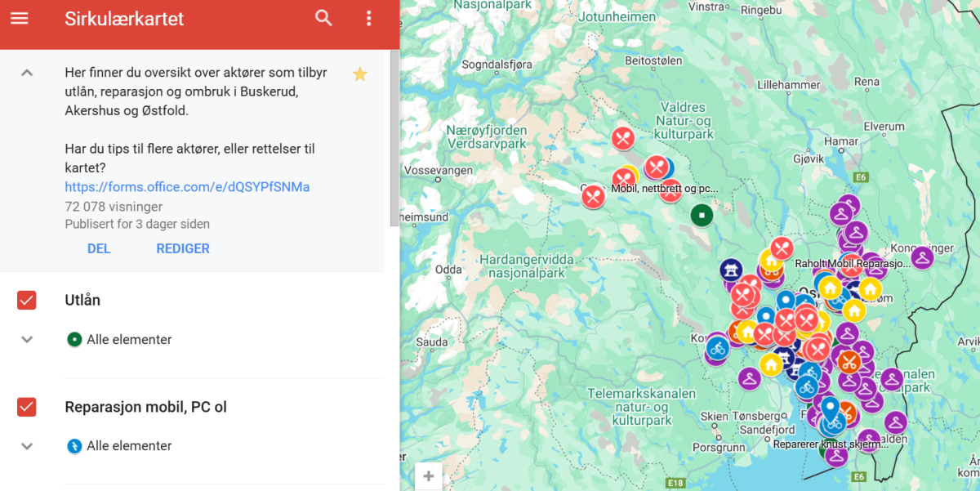Open the three-dot more options menu
980x491 pixels.
click(x=369, y=19)
